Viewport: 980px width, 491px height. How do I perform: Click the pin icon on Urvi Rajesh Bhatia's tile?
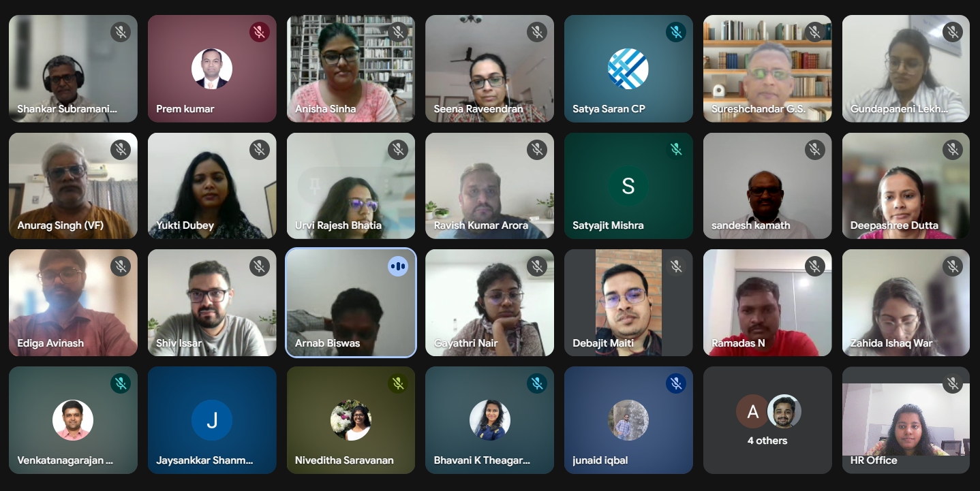click(x=315, y=186)
